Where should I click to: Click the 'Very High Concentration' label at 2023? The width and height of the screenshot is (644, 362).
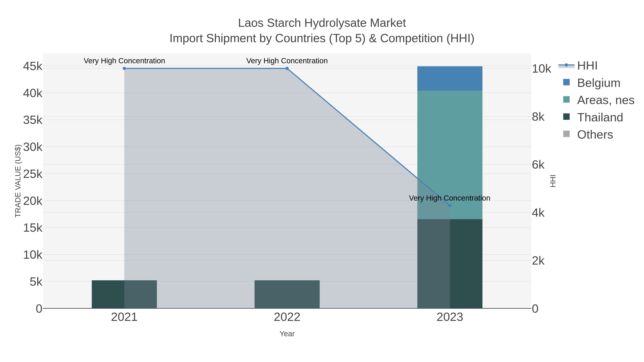click(x=450, y=198)
